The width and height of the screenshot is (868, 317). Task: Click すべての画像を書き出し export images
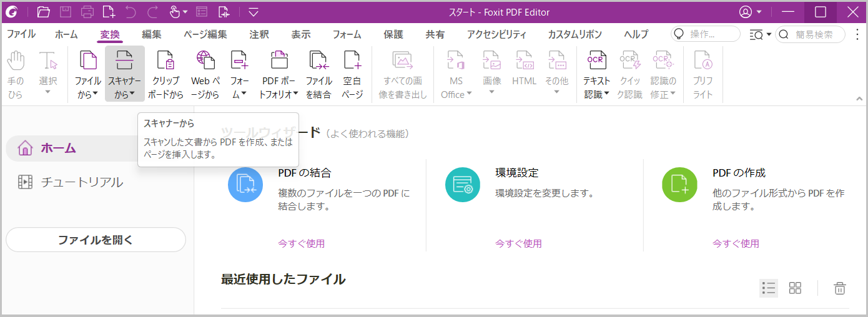point(403,75)
